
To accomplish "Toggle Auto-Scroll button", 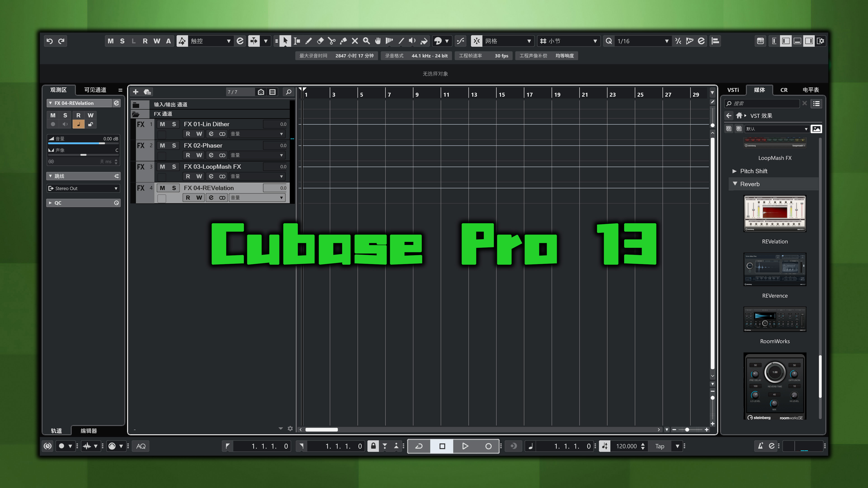I will pyautogui.click(x=254, y=41).
